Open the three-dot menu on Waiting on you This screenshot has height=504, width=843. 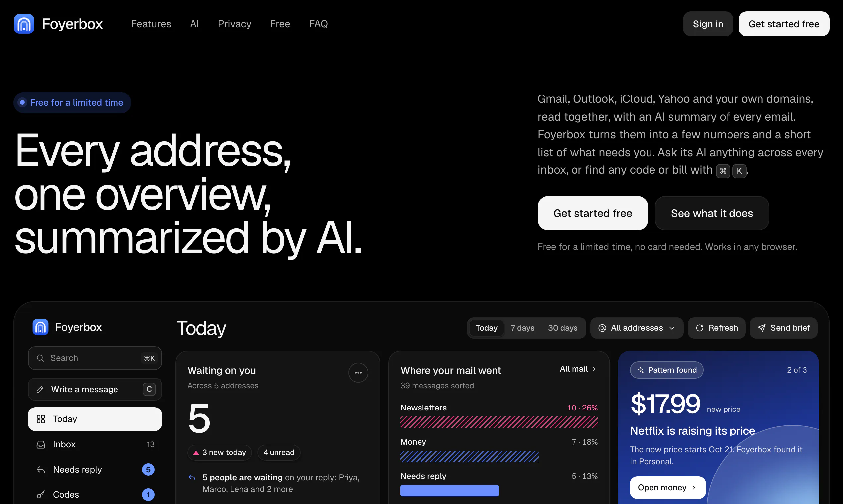tap(358, 373)
